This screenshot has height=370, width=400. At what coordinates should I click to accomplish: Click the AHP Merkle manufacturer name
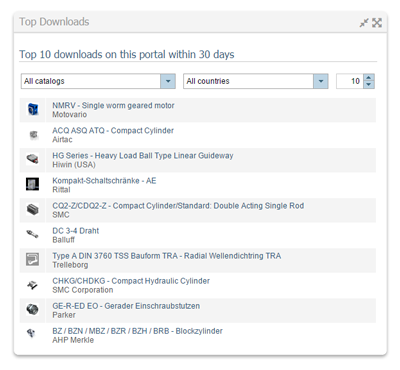coord(73,340)
